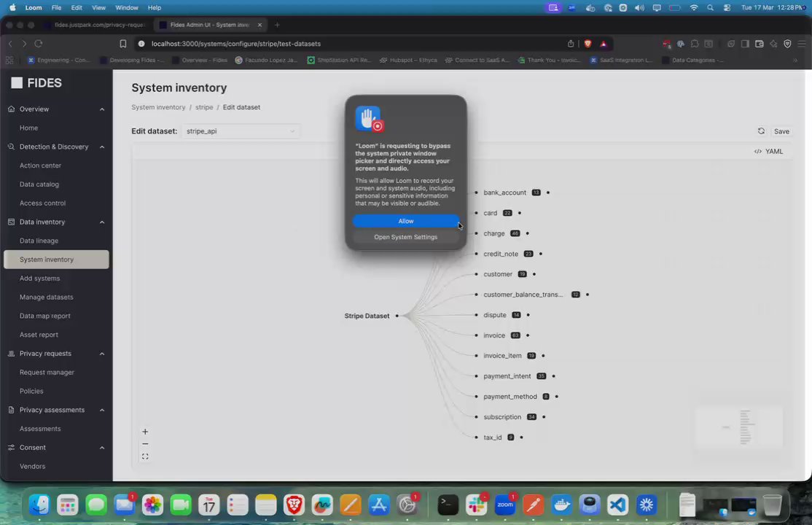Reload the browser page

[x=39, y=44]
